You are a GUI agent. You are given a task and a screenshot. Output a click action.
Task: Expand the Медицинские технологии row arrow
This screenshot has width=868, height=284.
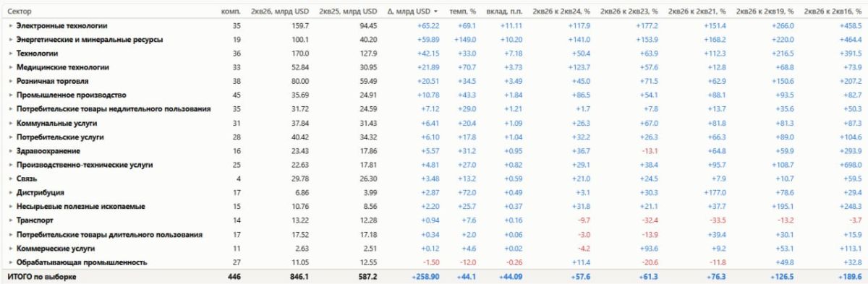[11, 67]
